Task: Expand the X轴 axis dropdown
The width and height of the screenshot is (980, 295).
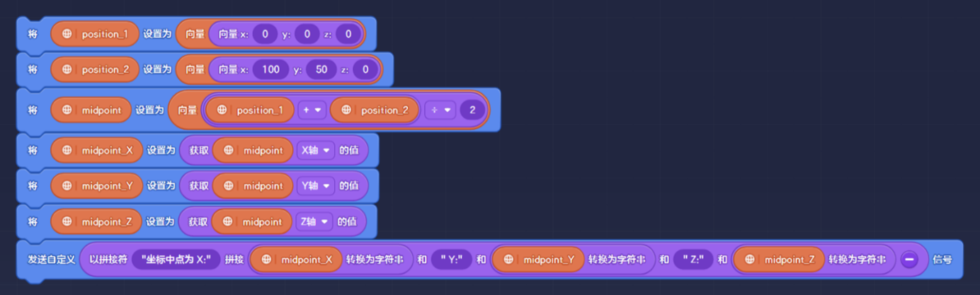Action: (316, 150)
